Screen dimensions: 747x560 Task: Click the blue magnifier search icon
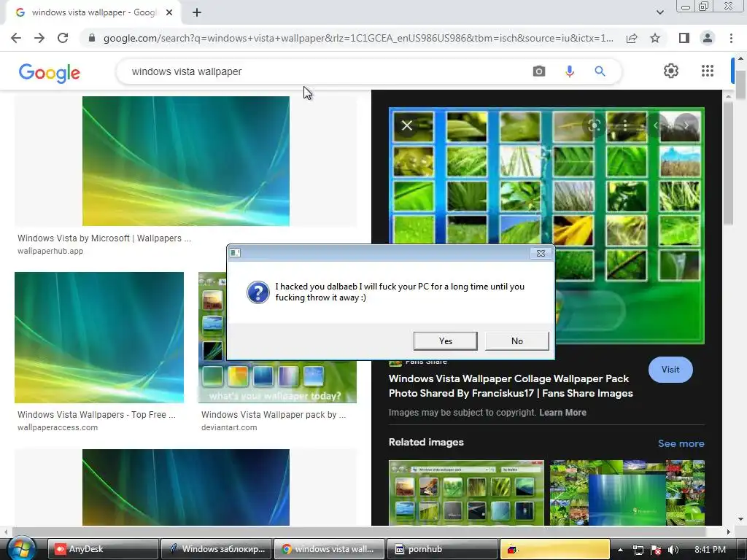(x=600, y=71)
